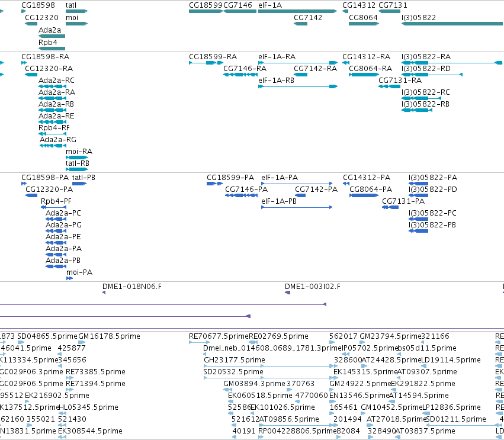Select the Ada2a-PG protein
The width and height of the screenshot is (504, 440).
56,231
